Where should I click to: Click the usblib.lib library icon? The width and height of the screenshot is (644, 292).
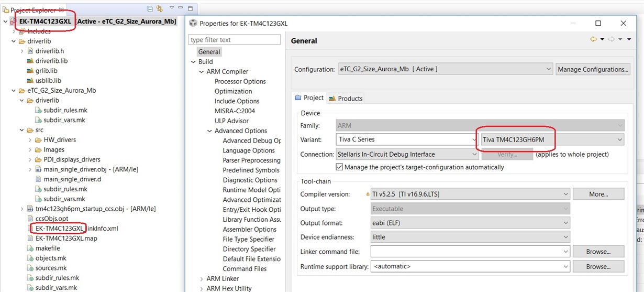30,81
